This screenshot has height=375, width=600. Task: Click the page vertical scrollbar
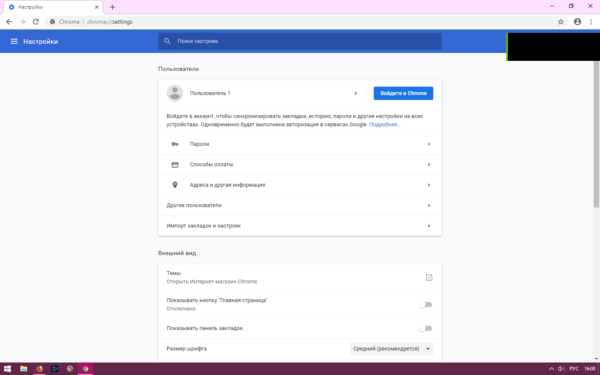pos(596,134)
